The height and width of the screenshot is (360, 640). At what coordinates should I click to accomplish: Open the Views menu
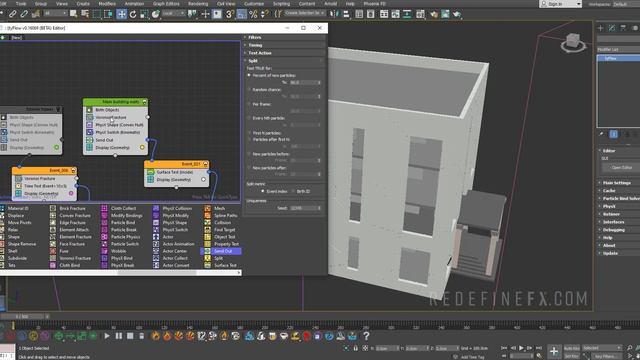62,4
